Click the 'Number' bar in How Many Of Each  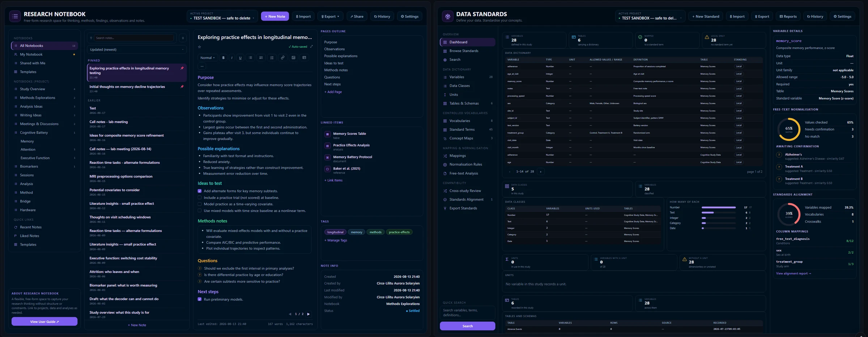point(718,207)
